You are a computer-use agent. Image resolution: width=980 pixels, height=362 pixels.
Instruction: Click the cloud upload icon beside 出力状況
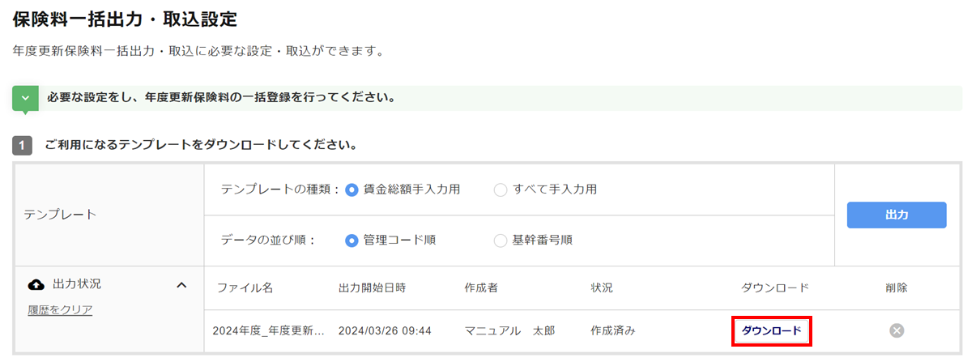pos(36,285)
